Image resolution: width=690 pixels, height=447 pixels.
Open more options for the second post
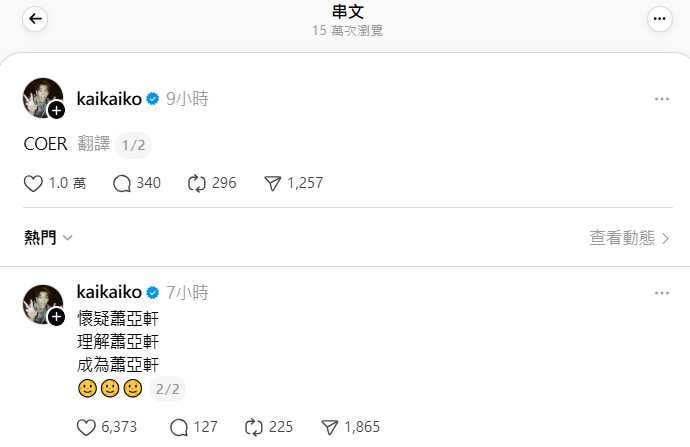661,293
